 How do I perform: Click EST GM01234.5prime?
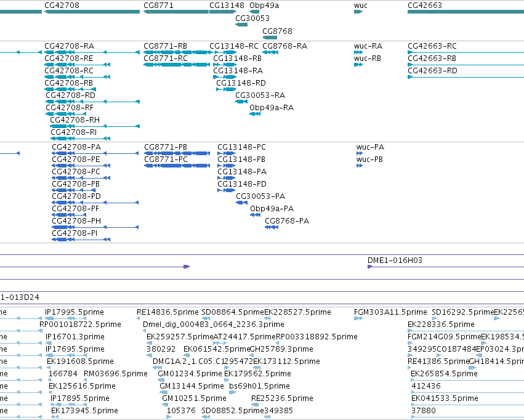(190, 374)
